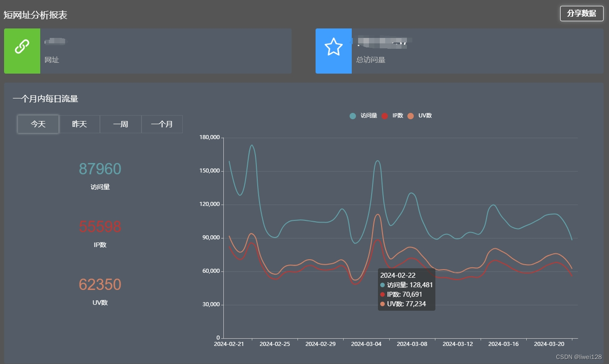Click the 总访问量 card label

coord(371,60)
